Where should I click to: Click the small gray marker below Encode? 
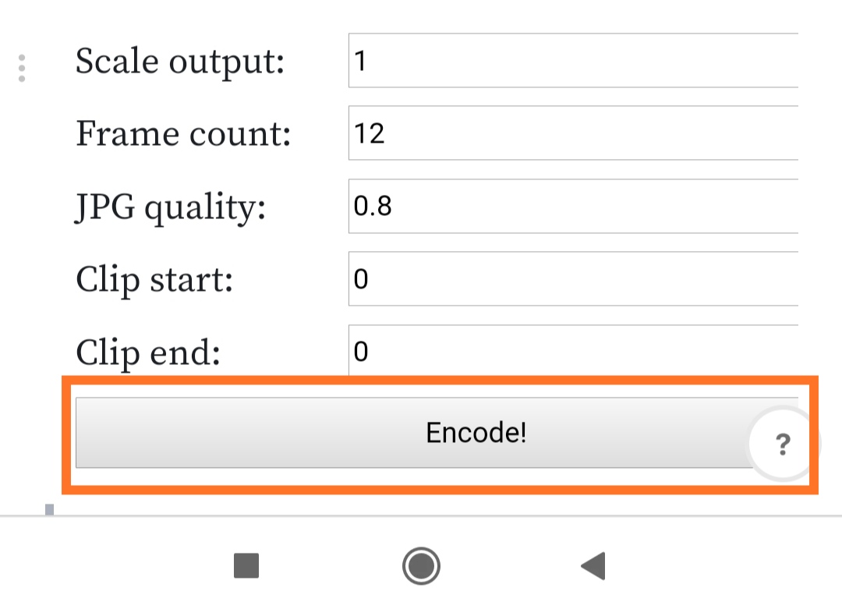point(49,509)
